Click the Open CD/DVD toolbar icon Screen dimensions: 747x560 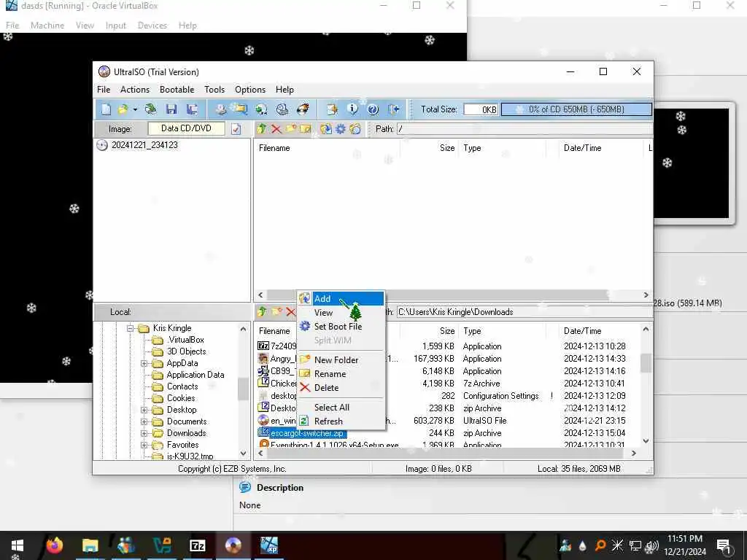(150, 109)
